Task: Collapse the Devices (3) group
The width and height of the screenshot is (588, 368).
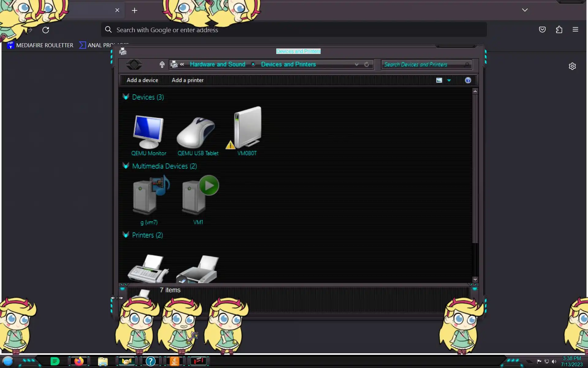Action: [126, 97]
